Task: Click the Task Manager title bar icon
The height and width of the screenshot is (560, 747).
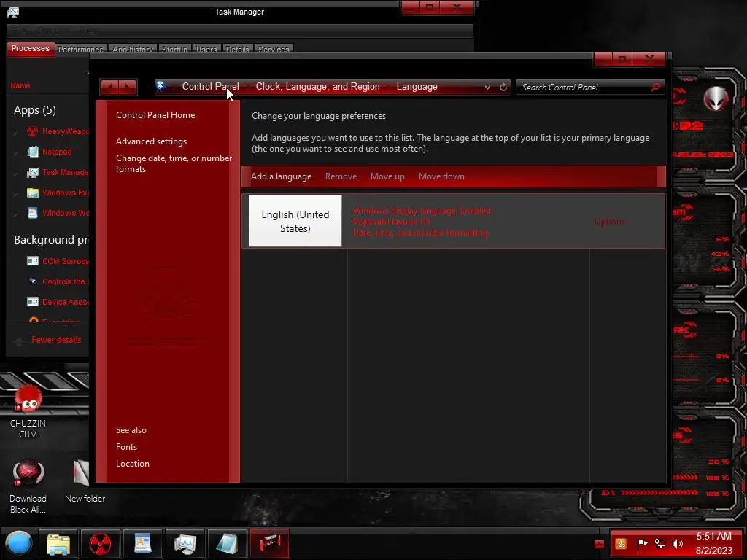Action: pyautogui.click(x=13, y=12)
